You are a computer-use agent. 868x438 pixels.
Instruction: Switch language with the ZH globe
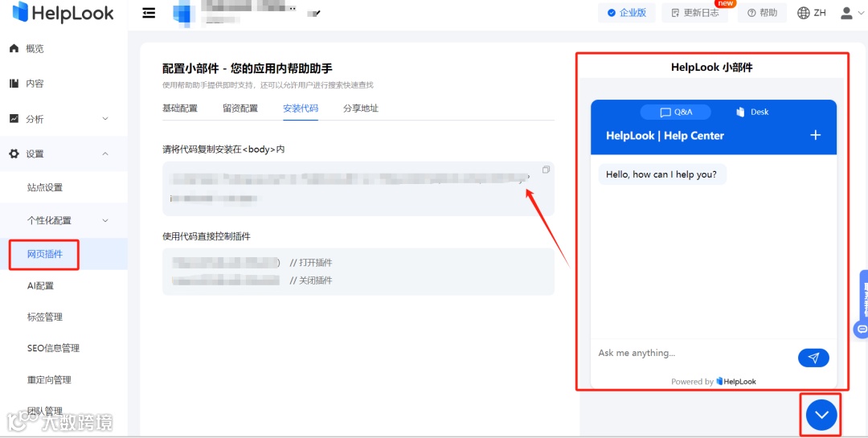click(812, 13)
